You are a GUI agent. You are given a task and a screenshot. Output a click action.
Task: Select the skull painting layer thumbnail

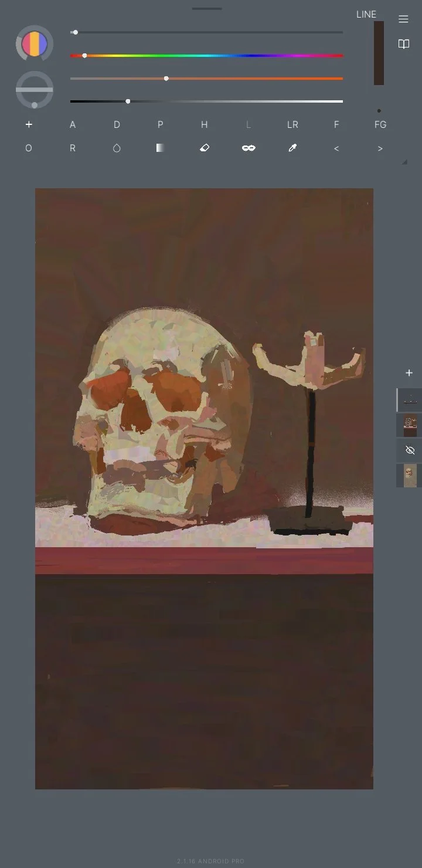point(410,425)
